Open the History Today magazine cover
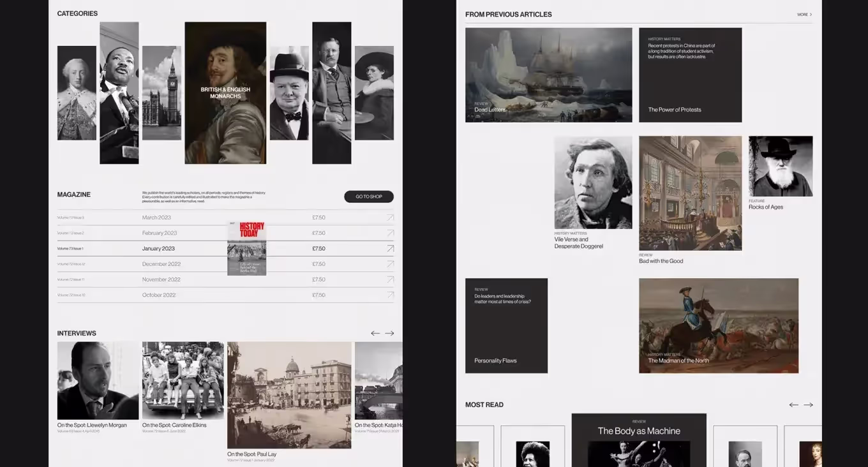This screenshot has width=868, height=467. click(x=247, y=248)
